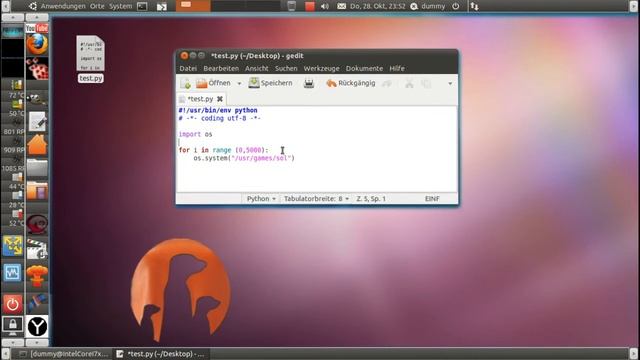
Task: Open volume control speaker icon
Action: coord(325,6)
